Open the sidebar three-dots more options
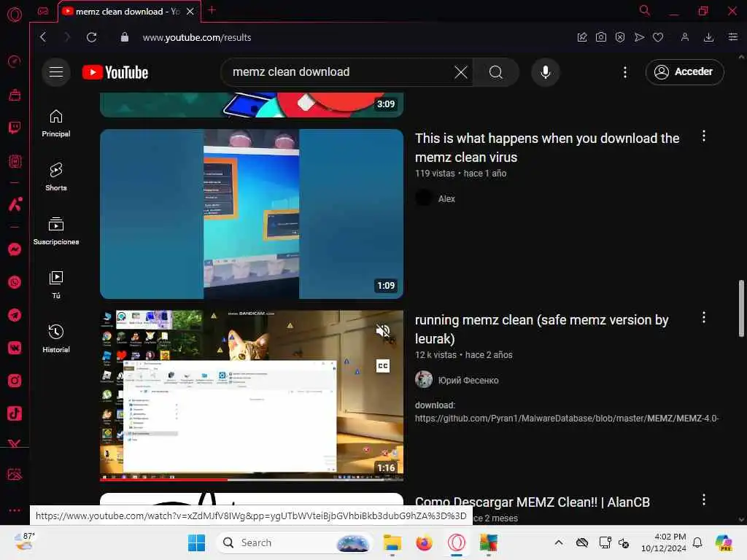The image size is (747, 560). [15, 510]
